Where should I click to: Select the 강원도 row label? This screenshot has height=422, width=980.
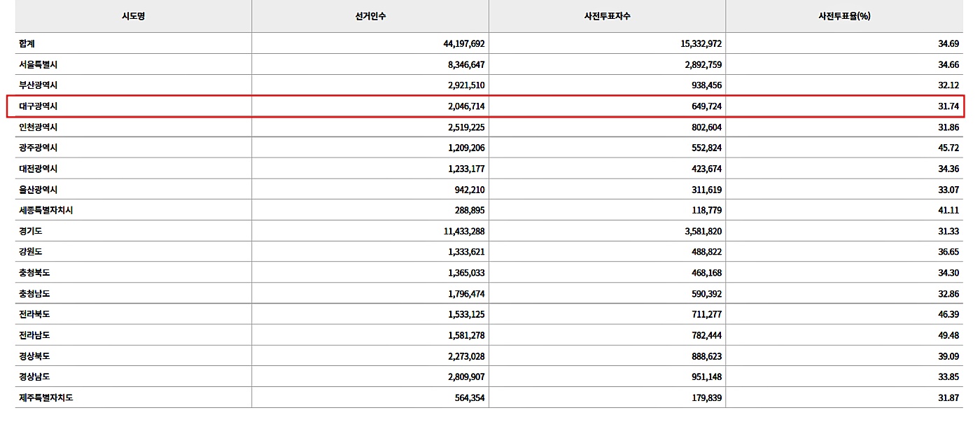[x=30, y=252]
